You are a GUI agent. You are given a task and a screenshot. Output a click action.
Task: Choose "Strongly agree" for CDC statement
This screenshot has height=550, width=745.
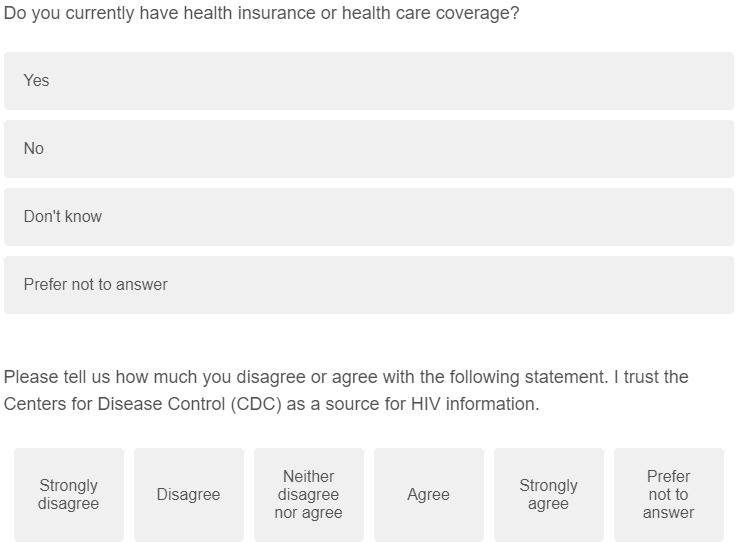[549, 495]
